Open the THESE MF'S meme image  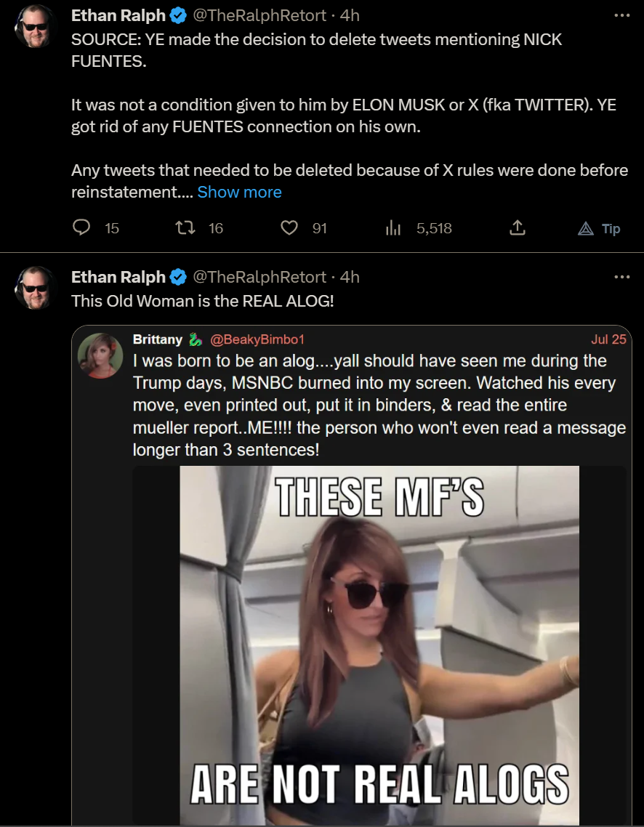(x=379, y=645)
